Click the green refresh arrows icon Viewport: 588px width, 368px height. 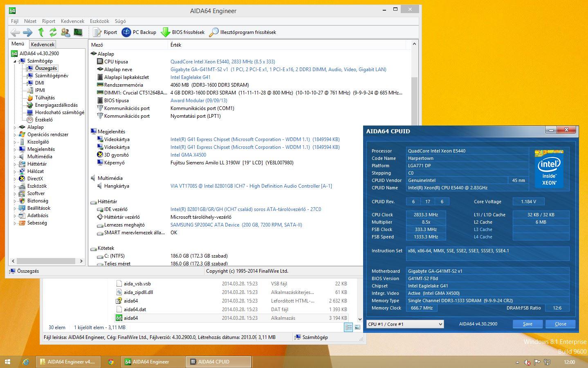point(53,32)
